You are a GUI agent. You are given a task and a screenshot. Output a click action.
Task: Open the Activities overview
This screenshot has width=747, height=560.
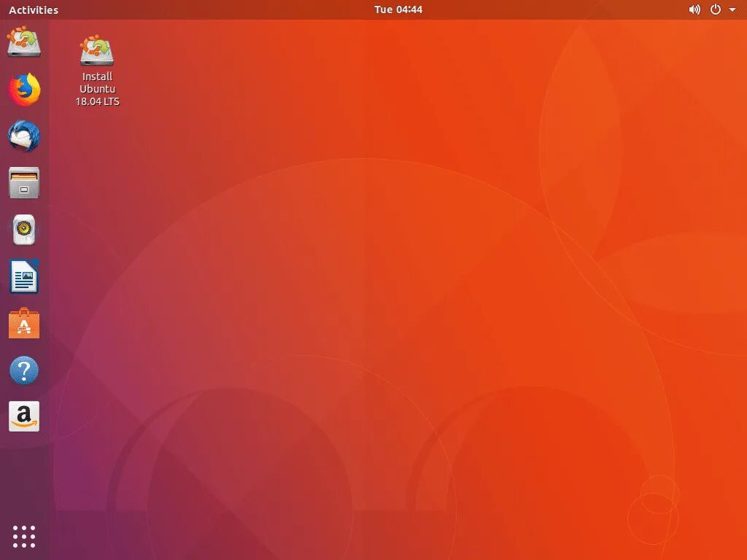pyautogui.click(x=34, y=9)
